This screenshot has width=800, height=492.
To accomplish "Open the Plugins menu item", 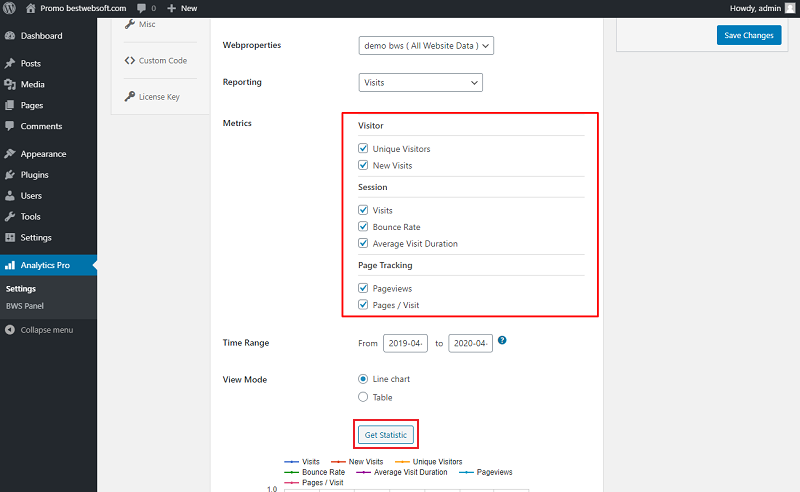I will pos(48,175).
